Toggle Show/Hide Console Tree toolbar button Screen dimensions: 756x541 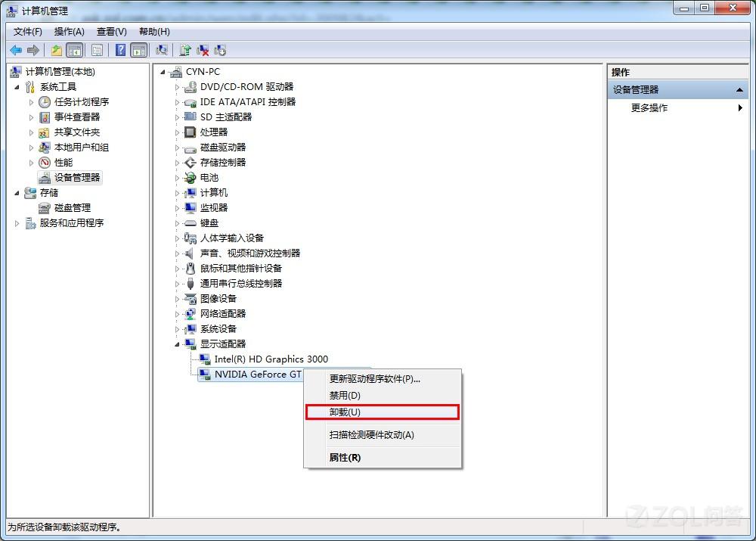click(74, 50)
